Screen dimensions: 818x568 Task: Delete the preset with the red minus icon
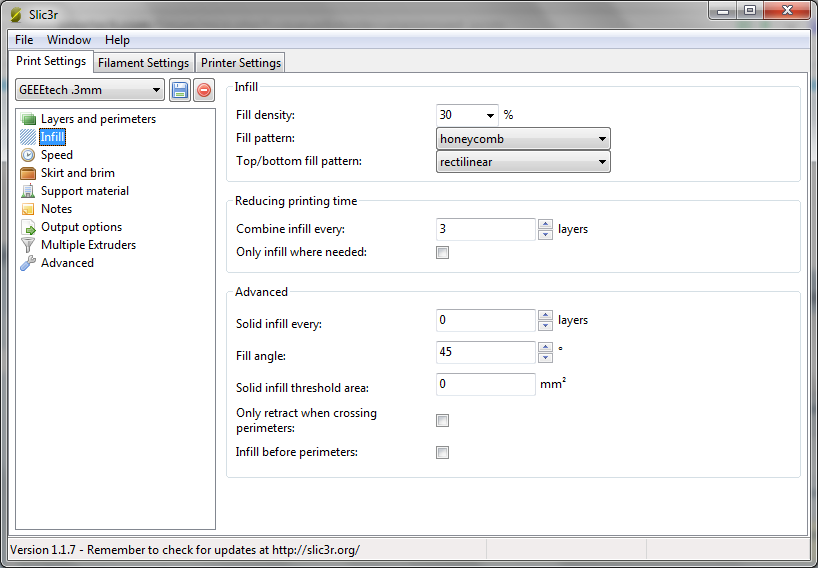204,90
